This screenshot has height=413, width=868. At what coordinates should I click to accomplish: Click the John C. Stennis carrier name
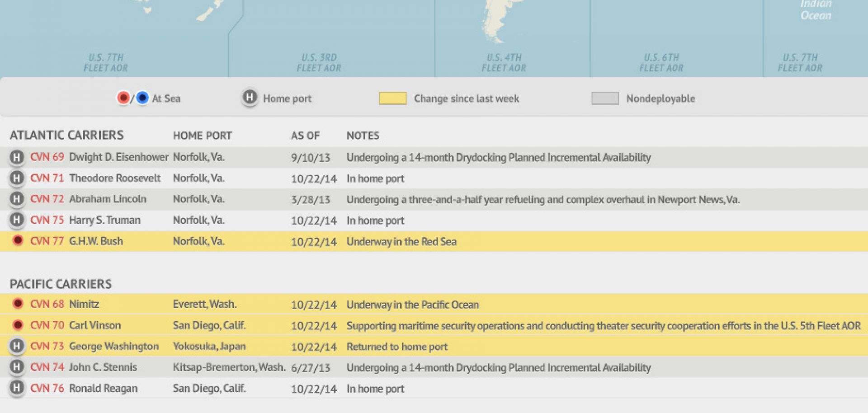click(x=103, y=367)
